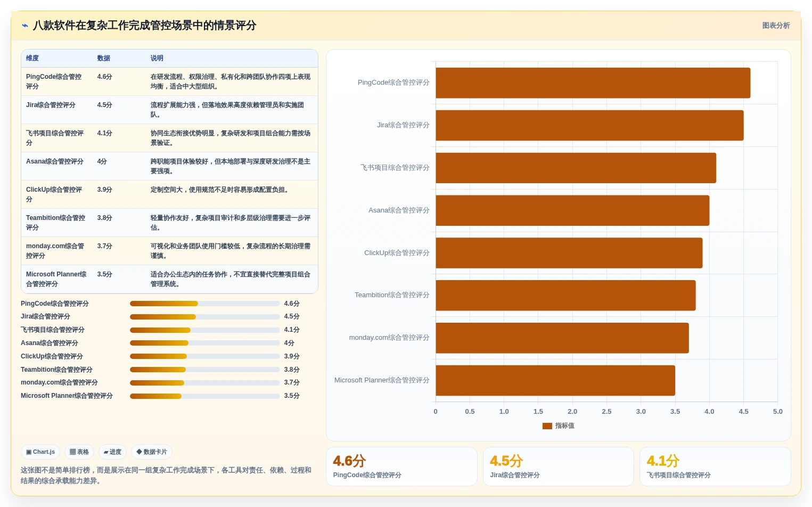Click the ClickUp综合管控评分 table cell

pos(56,194)
